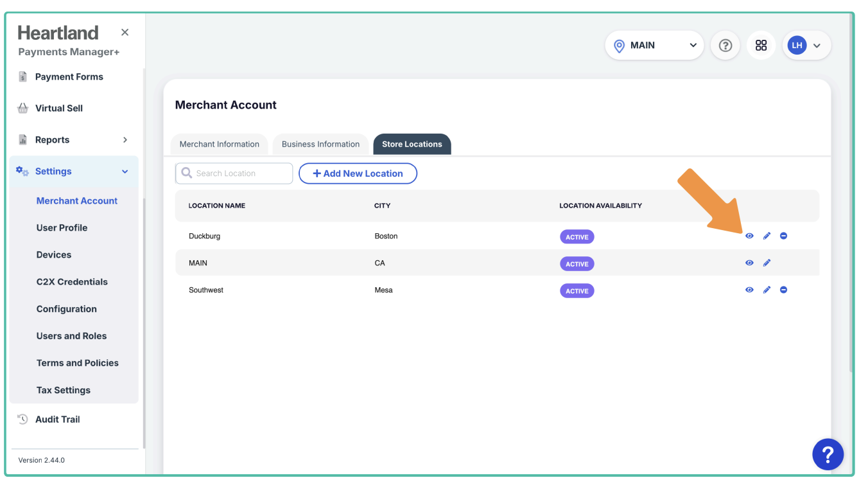Image resolution: width=868 pixels, height=487 pixels.
Task: Remove the Duckburg location via minus icon
Action: pyautogui.click(x=784, y=236)
